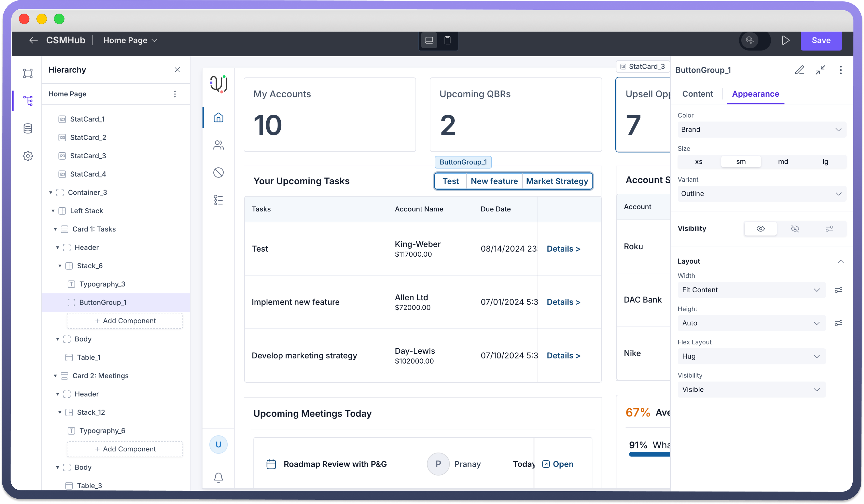Collapse the Container_3 tree node

51,193
